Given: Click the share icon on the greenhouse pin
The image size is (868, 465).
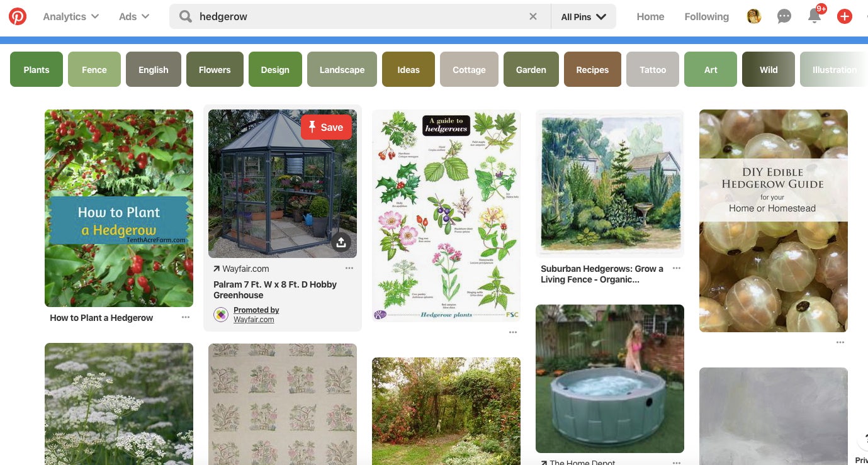Looking at the screenshot, I should pyautogui.click(x=341, y=242).
